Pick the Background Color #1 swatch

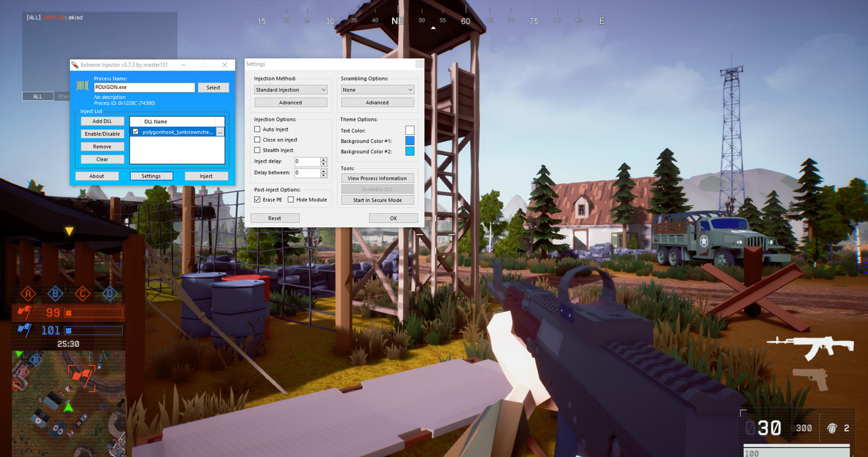(410, 141)
